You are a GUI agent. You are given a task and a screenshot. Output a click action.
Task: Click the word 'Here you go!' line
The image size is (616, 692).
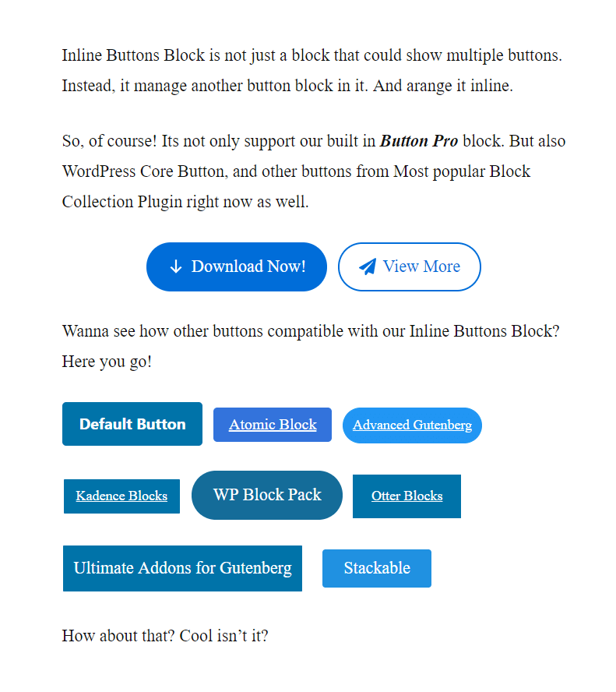tap(107, 362)
